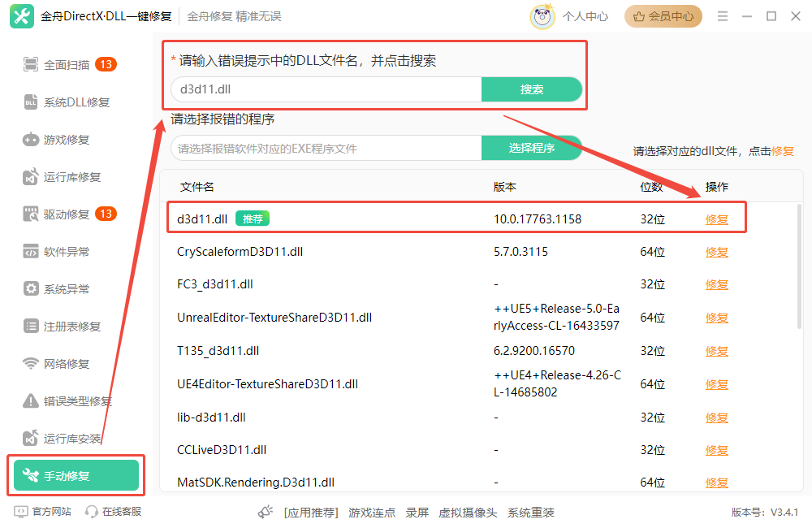Screen dimensions: 812x528
Task: Click 修复 for CryScaleformD3D11.dll
Action: click(717, 252)
